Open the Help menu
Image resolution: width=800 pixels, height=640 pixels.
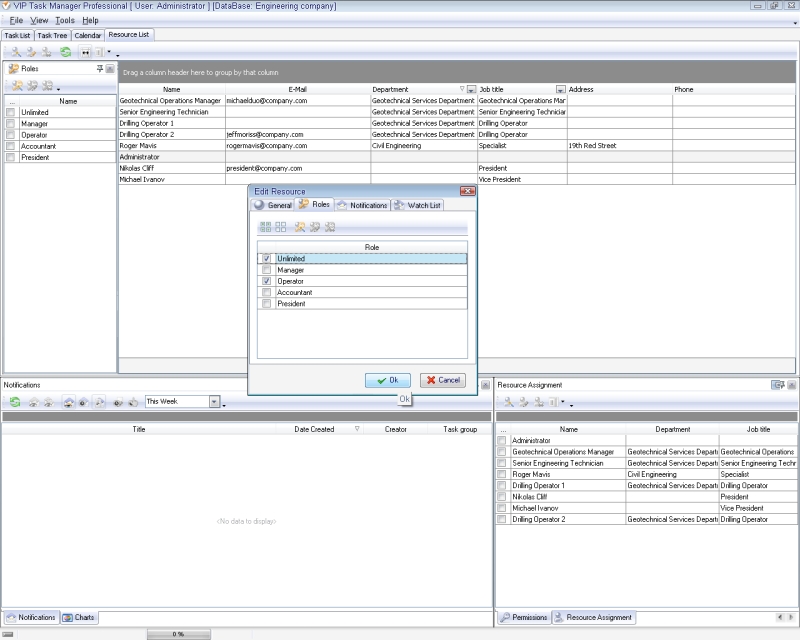tap(90, 20)
